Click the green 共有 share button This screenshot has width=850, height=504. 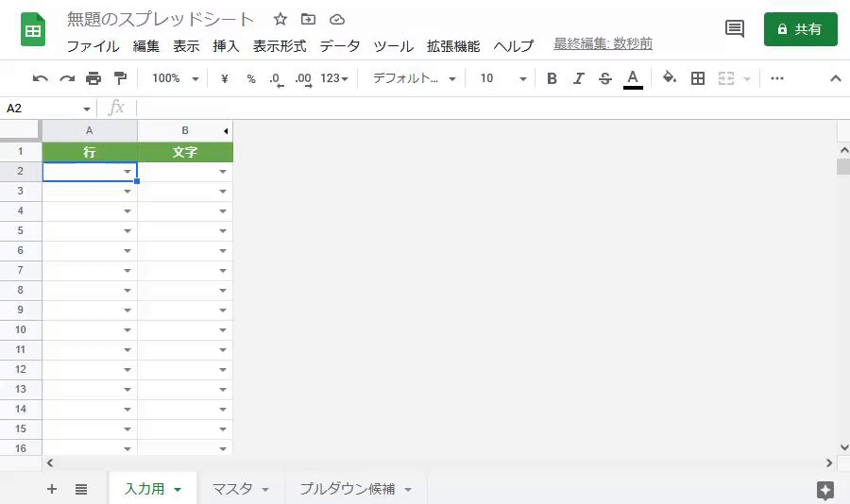(x=801, y=28)
